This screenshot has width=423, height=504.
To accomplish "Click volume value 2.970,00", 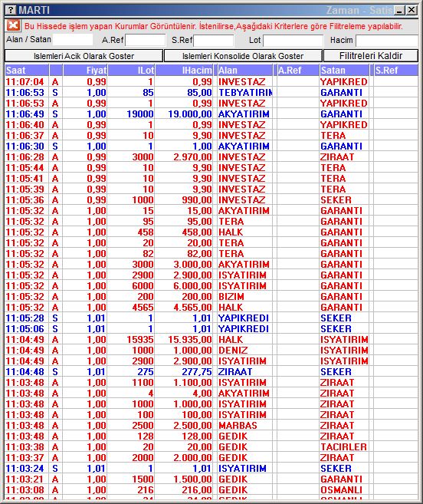I will tap(192, 156).
